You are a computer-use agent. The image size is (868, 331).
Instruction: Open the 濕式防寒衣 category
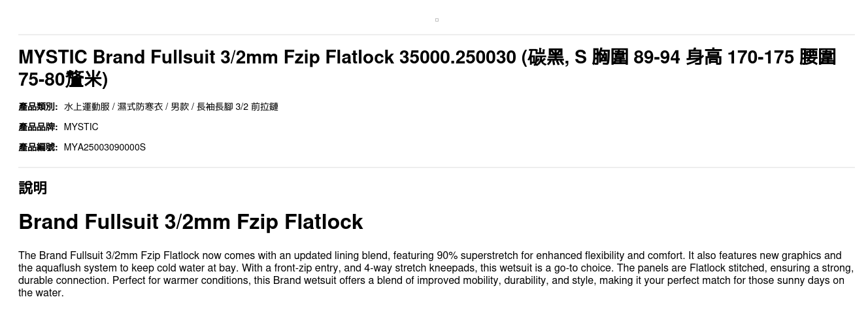(140, 107)
